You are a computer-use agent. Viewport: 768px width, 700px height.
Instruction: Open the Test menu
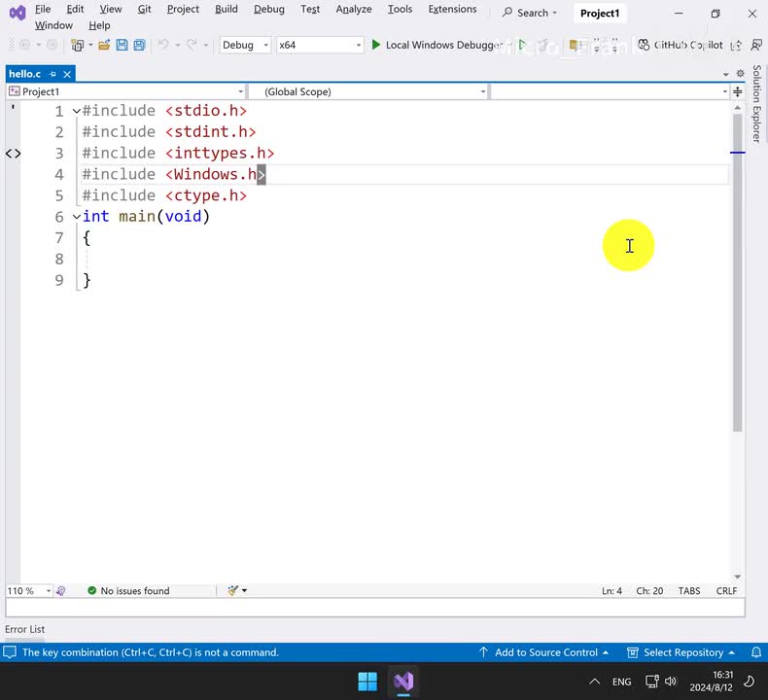coord(310,10)
